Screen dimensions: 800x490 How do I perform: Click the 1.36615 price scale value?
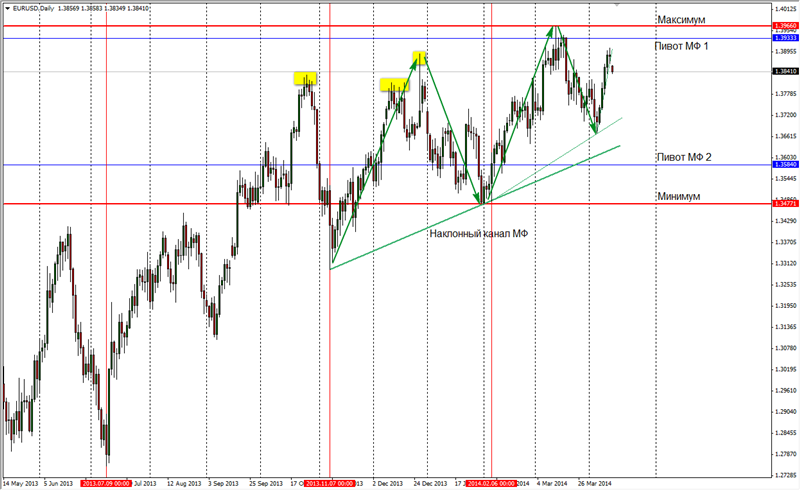[786, 136]
